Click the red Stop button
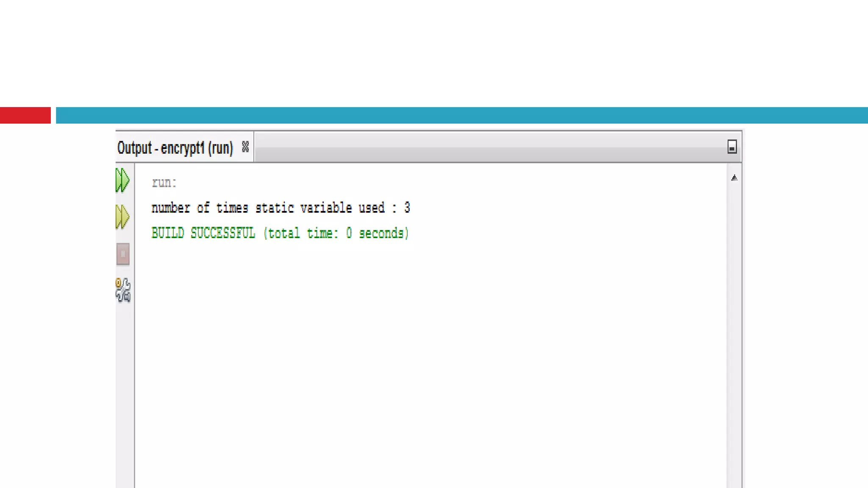The width and height of the screenshot is (868, 488). click(x=123, y=254)
